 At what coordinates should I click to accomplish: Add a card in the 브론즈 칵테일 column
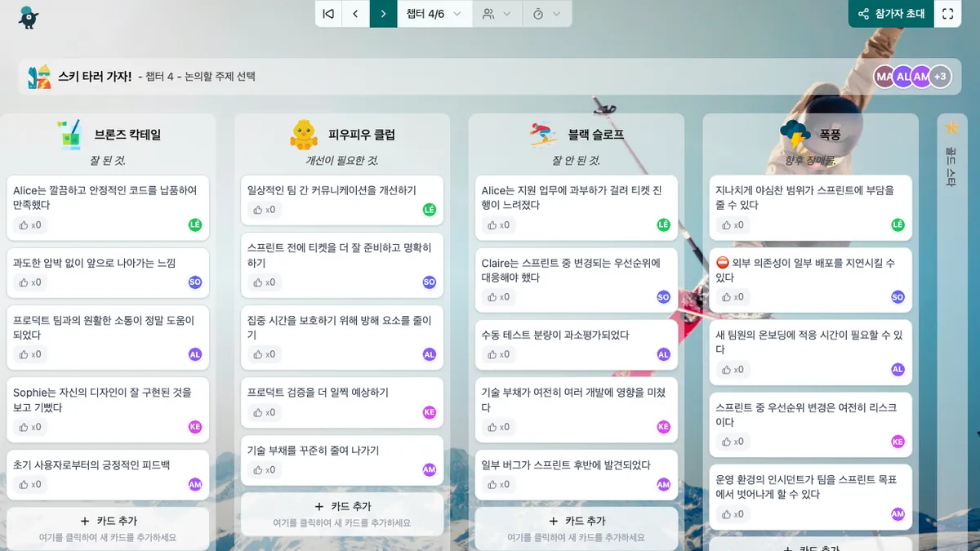pyautogui.click(x=107, y=522)
